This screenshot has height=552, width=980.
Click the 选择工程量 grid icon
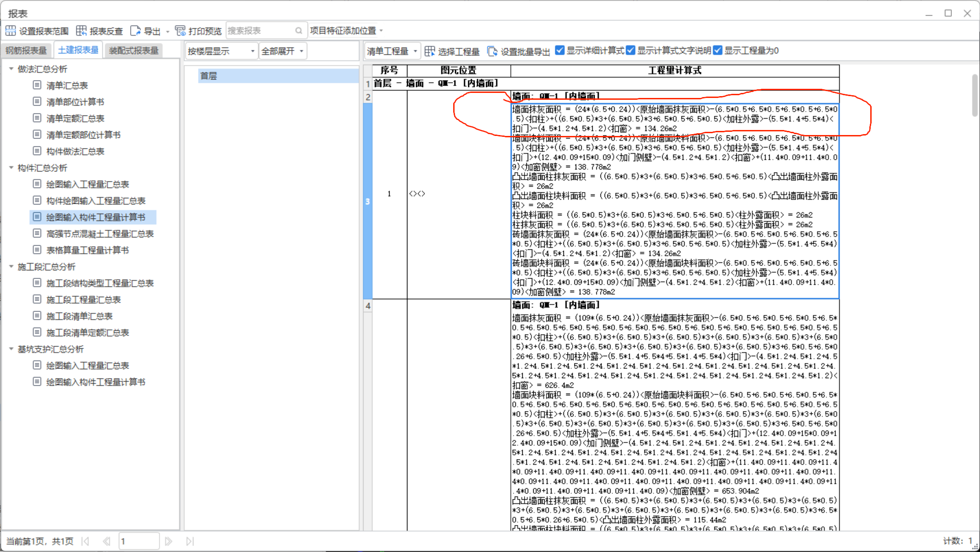click(430, 51)
